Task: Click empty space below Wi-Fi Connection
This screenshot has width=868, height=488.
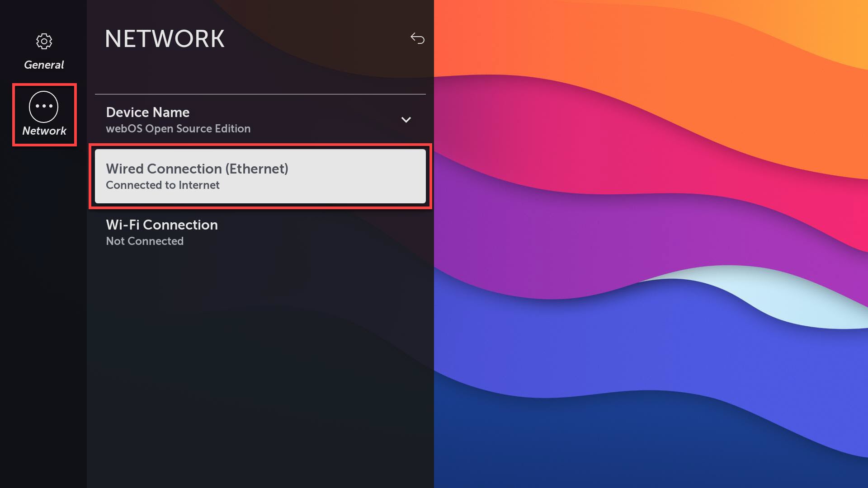Action: [260, 361]
